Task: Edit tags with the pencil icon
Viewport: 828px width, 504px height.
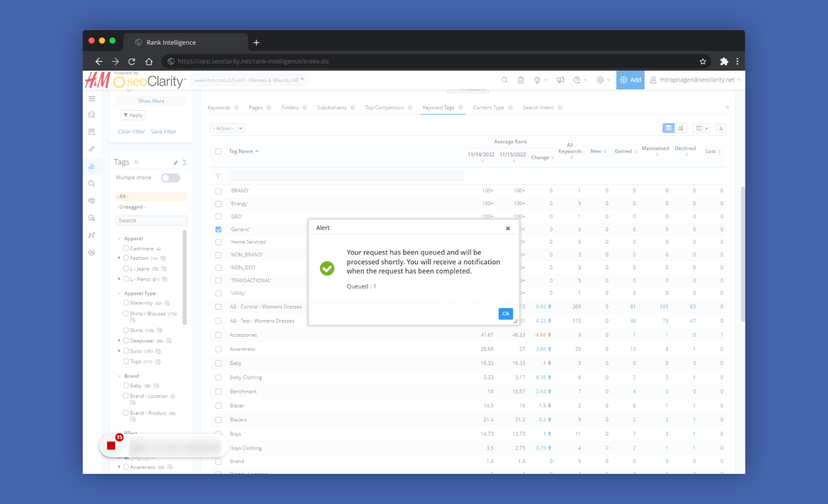Action: click(x=176, y=163)
